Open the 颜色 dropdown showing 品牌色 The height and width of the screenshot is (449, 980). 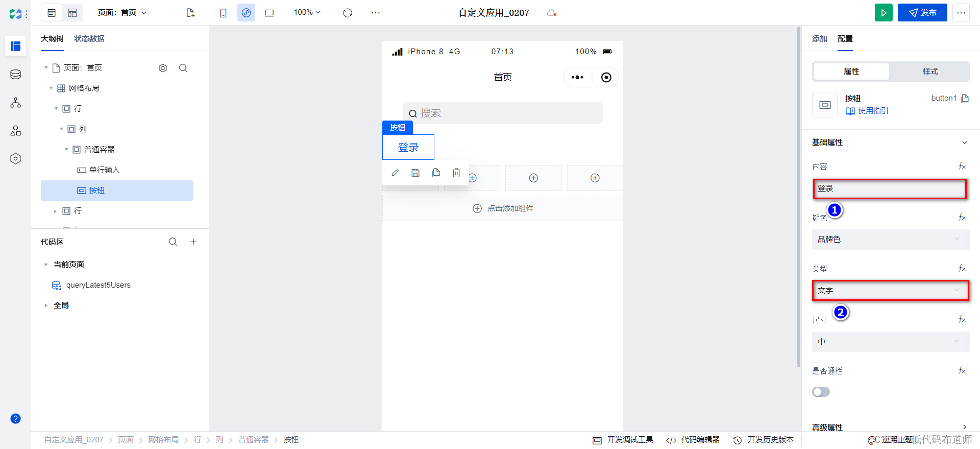coord(891,240)
